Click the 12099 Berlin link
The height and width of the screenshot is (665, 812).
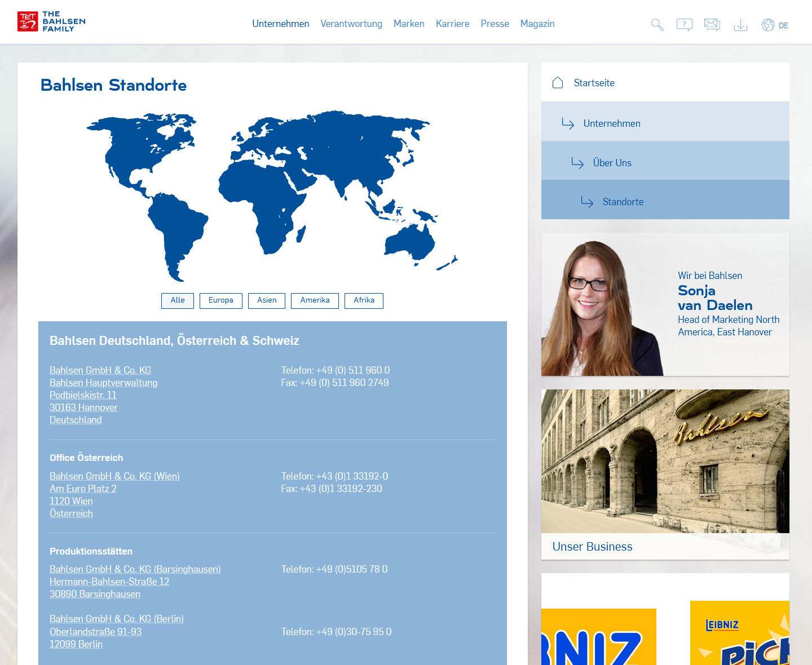point(76,644)
